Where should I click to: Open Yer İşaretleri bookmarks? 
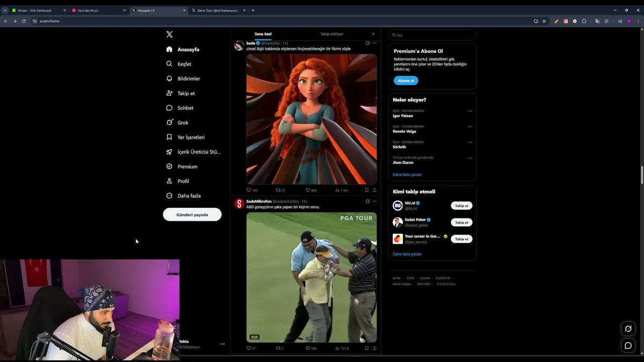[x=186, y=137]
